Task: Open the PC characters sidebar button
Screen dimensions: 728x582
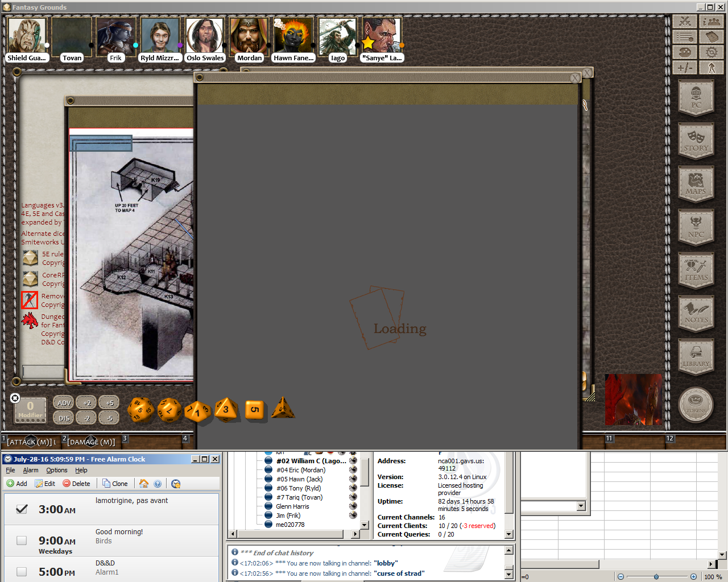Action: coord(696,98)
